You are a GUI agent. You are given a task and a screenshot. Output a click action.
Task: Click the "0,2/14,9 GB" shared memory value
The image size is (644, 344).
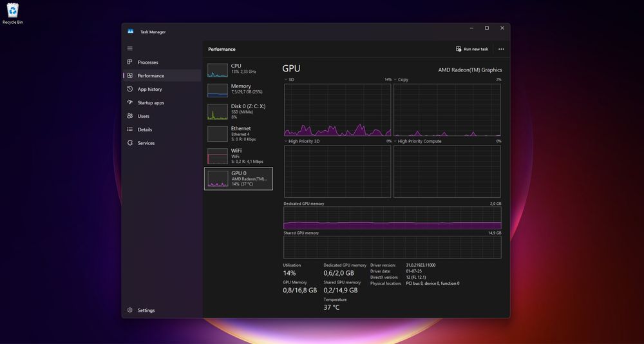pos(341,290)
